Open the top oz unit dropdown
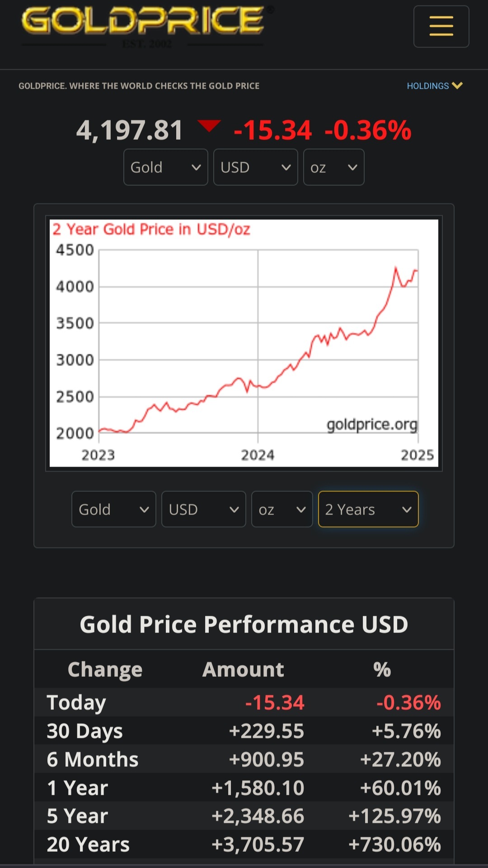Viewport: 488px width, 868px height. tap(333, 167)
